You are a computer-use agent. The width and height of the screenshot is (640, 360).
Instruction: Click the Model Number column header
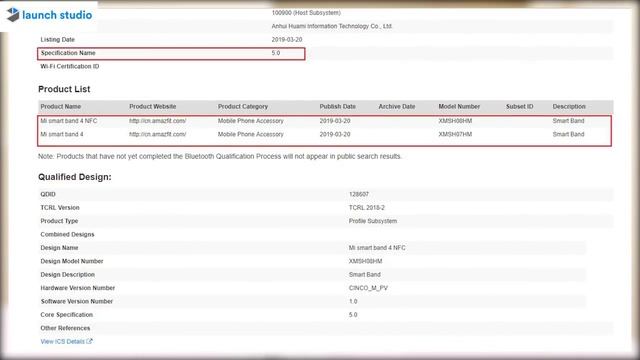(x=459, y=107)
